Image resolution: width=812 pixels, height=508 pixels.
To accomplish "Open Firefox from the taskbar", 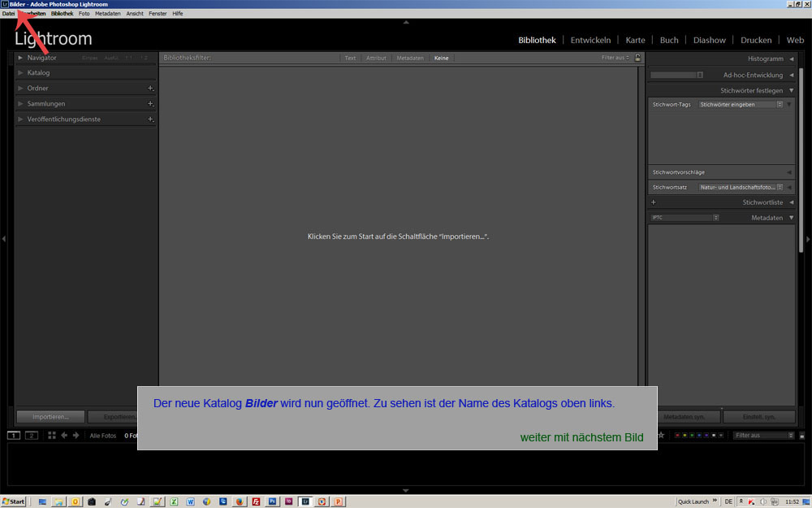I will point(240,501).
